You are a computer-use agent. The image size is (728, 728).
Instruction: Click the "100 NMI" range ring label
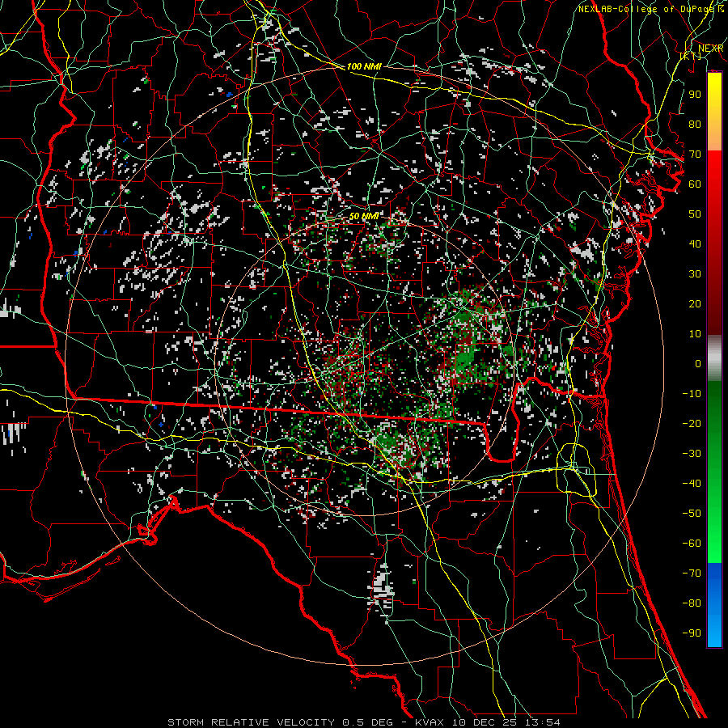click(364, 66)
